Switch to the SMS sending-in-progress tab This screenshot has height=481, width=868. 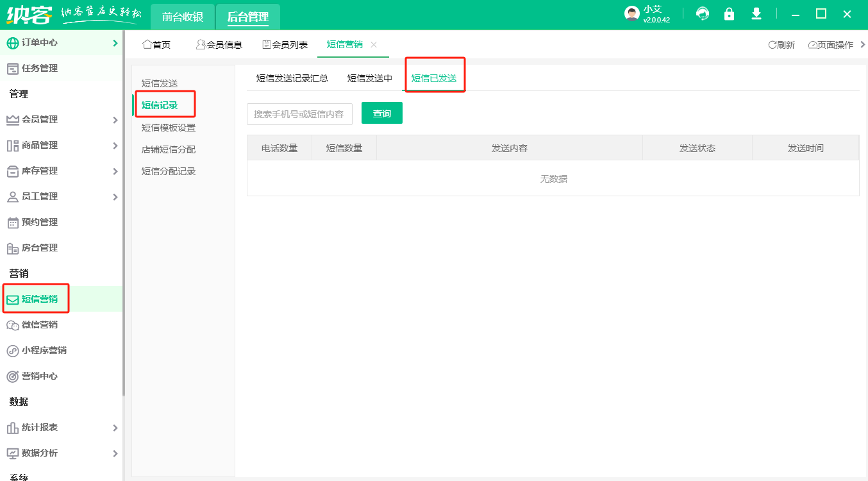[370, 78]
